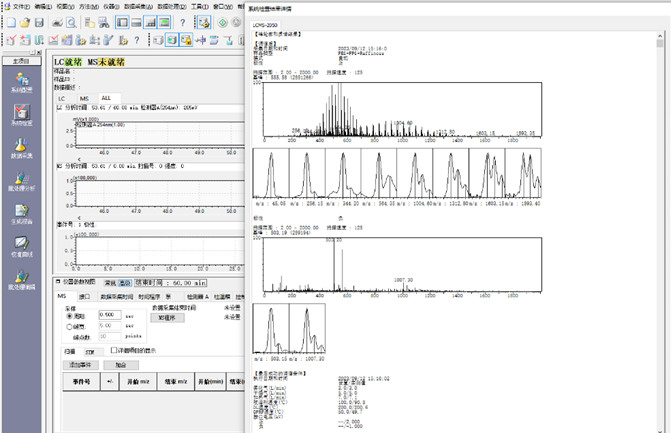Switch to the LC chromatogram tab
The image size is (671, 433).
point(62,98)
